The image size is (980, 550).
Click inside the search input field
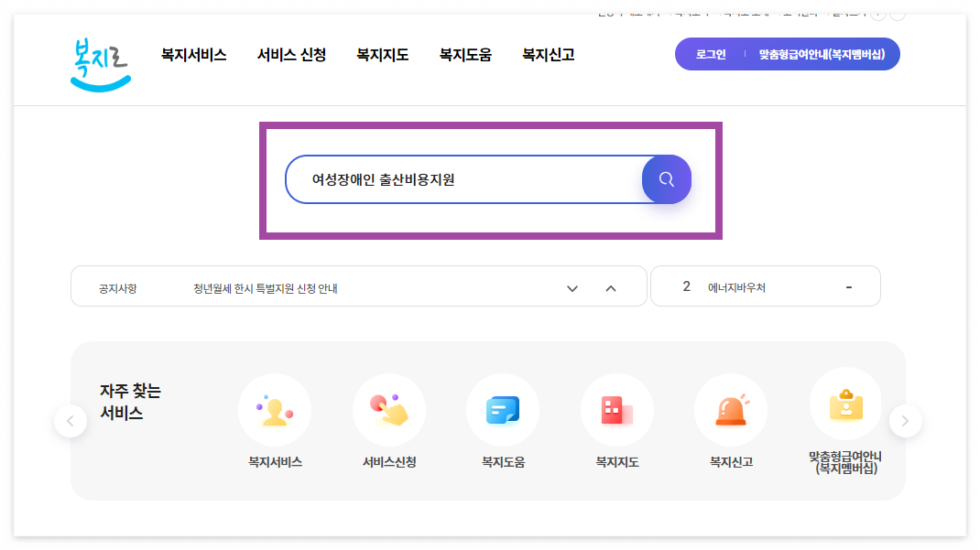tap(458, 179)
